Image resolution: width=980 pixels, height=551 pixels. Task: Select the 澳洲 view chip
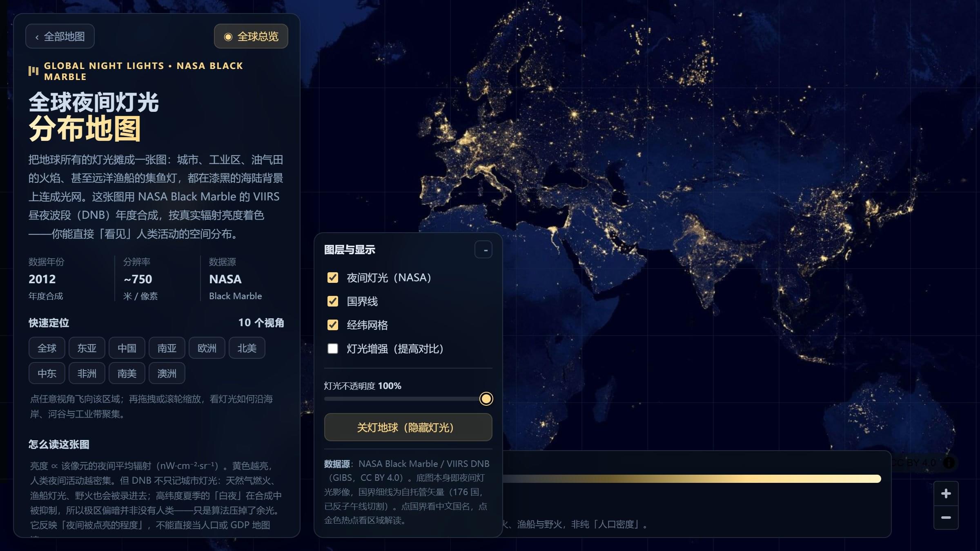click(x=167, y=373)
